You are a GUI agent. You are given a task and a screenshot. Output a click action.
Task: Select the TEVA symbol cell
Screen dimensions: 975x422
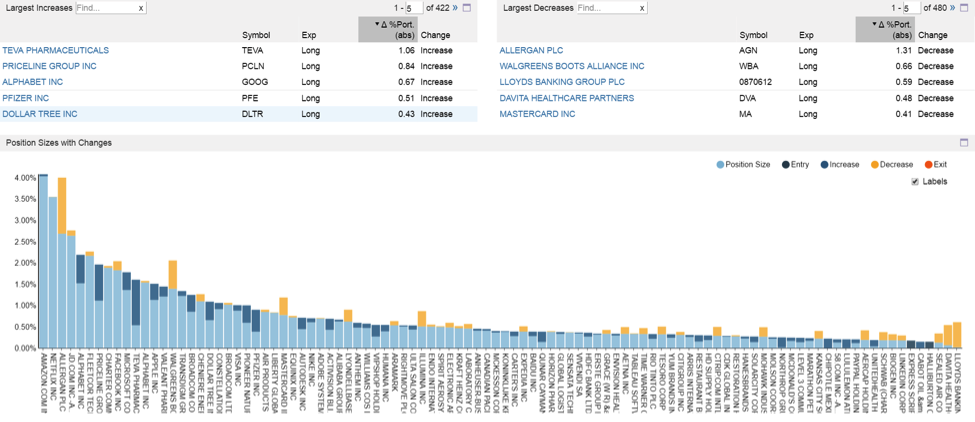(252, 50)
